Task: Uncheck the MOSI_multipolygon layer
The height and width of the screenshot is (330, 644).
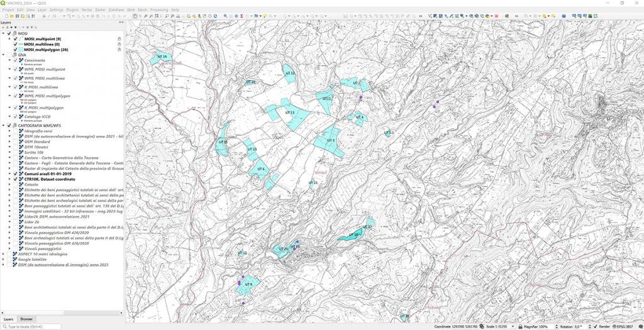Action: tap(15, 50)
